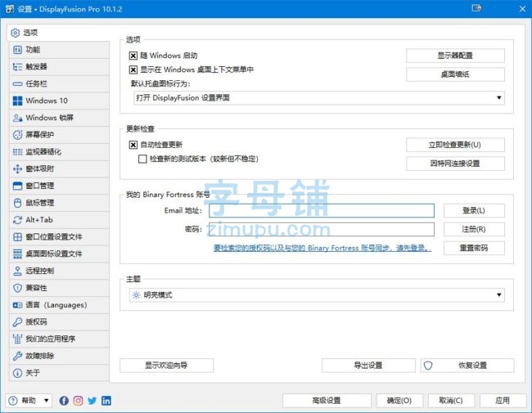Open 授权码 section
Screen dimensions: 532x413
click(x=59, y=321)
